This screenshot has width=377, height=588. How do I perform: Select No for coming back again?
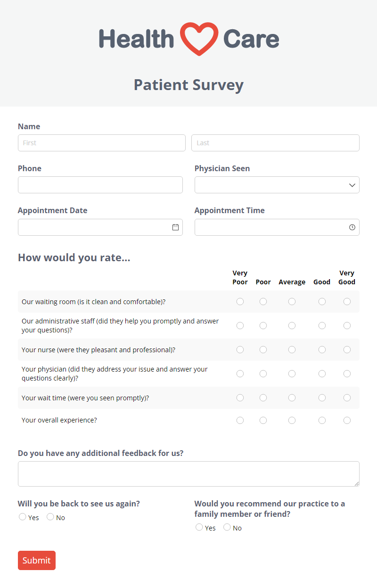(50, 517)
